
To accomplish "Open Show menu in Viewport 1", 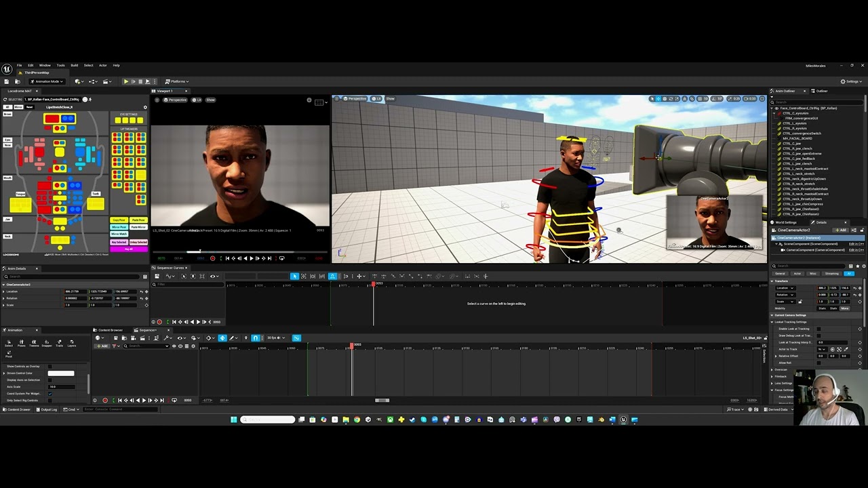I will (210, 100).
